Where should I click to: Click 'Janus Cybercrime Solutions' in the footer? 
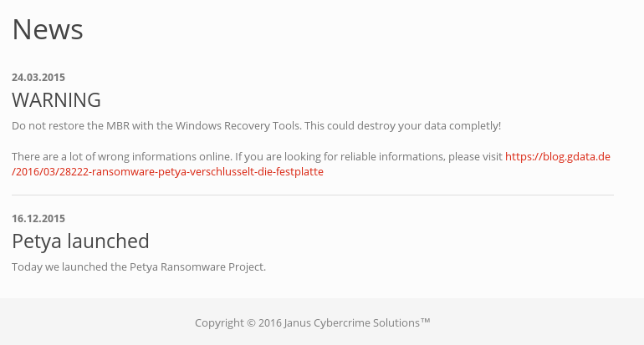[357, 322]
